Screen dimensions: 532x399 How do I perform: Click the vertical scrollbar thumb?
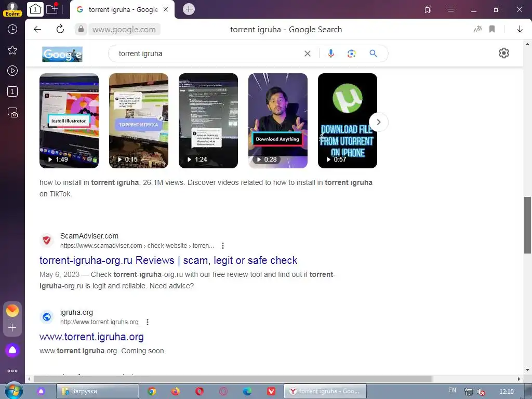(528, 225)
